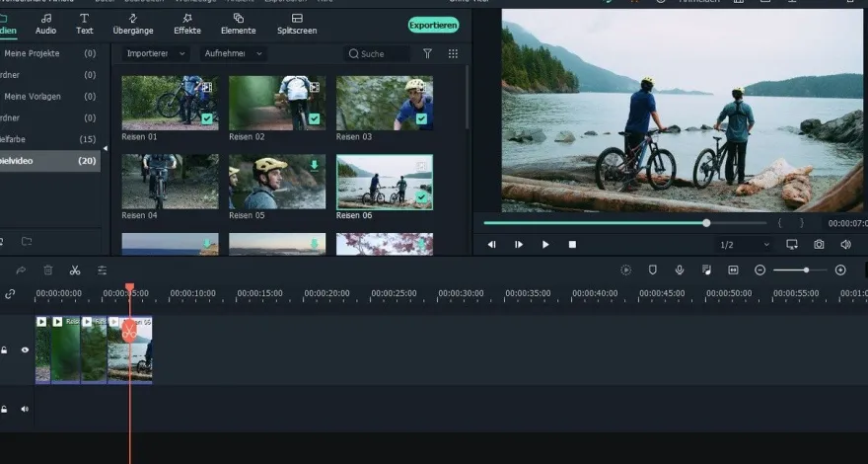868x464 pixels.
Task: Step back one frame in preview
Action: click(491, 245)
